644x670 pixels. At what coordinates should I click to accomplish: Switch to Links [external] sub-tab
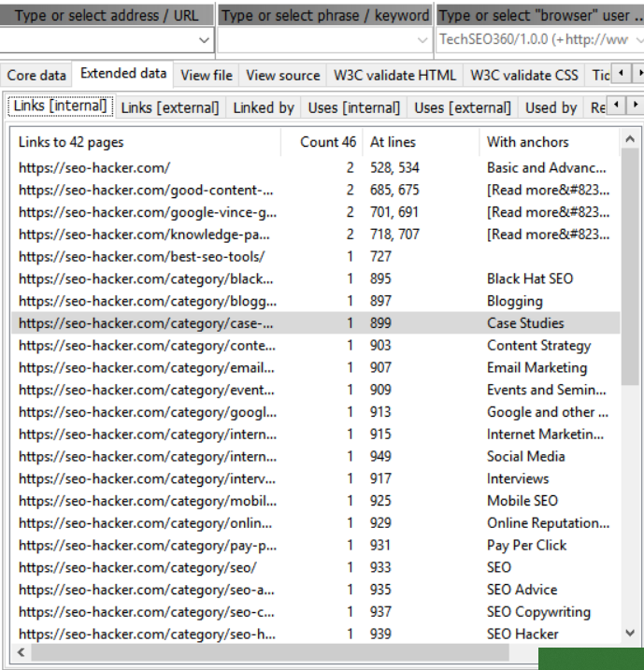pyautogui.click(x=170, y=107)
